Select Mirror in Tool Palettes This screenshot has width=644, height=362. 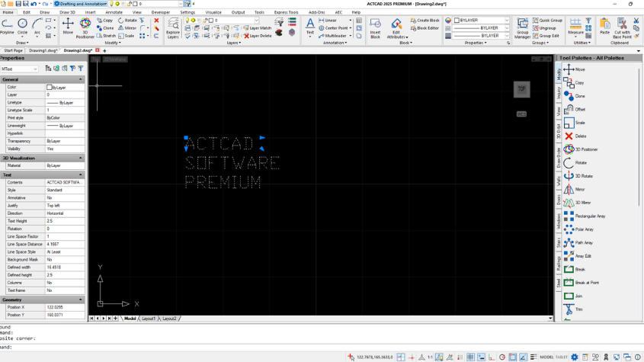pos(574,190)
